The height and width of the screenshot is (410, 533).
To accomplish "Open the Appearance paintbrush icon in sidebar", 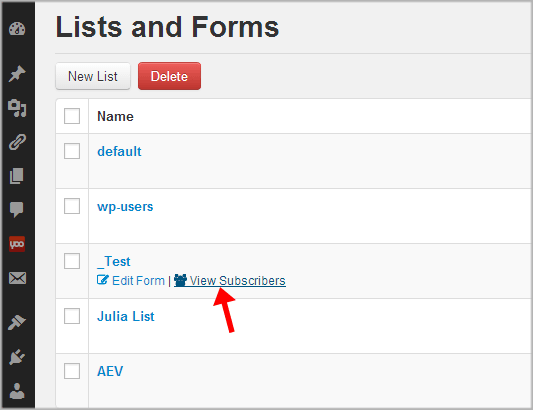I will 17,322.
